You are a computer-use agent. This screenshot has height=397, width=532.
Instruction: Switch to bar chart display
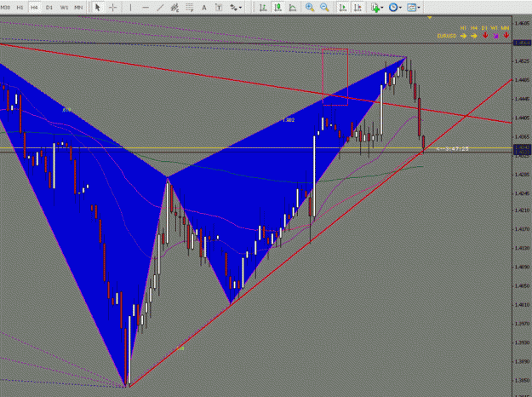[x=263, y=7]
